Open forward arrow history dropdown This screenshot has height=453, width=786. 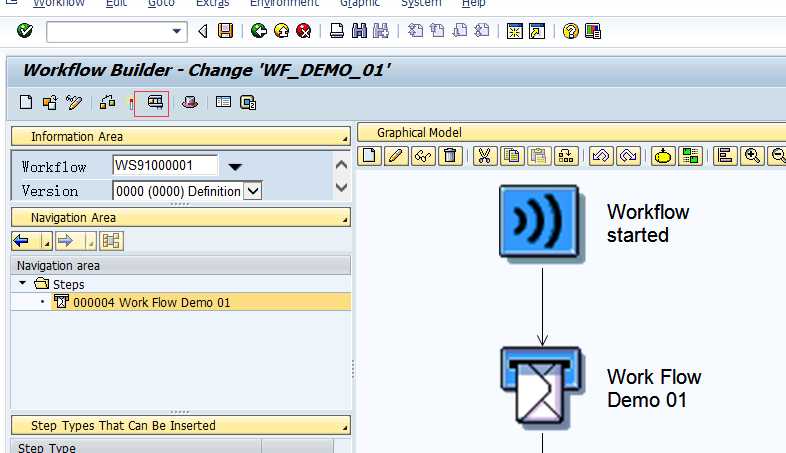(91, 242)
